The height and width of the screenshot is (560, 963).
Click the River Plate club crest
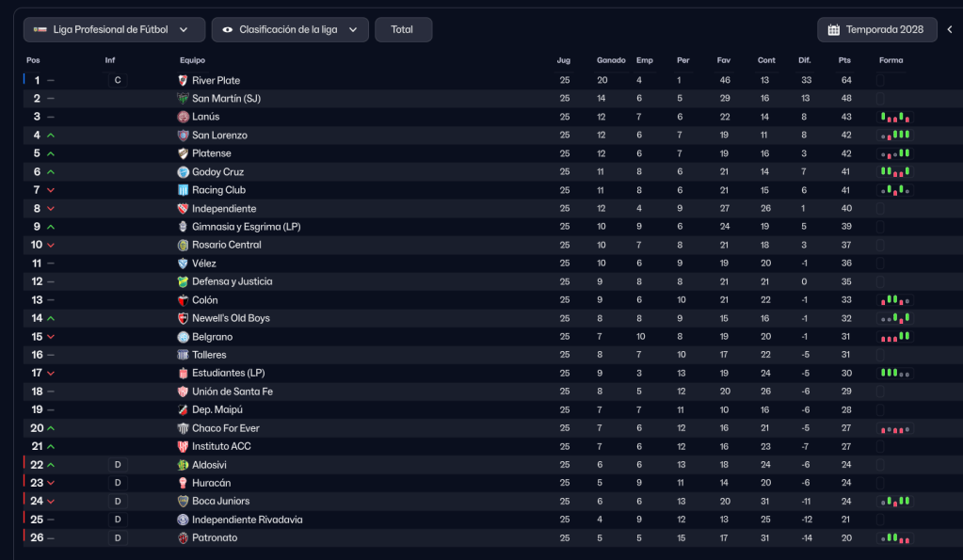pos(184,81)
